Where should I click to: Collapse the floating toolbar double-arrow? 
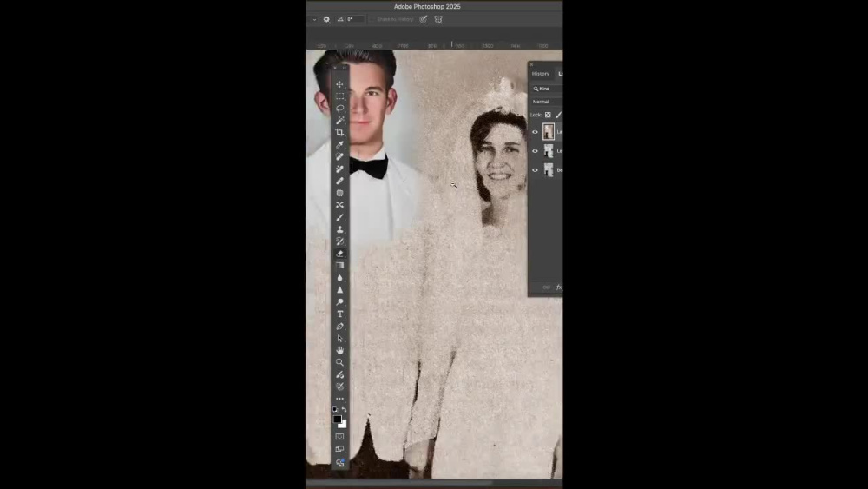pos(345,68)
